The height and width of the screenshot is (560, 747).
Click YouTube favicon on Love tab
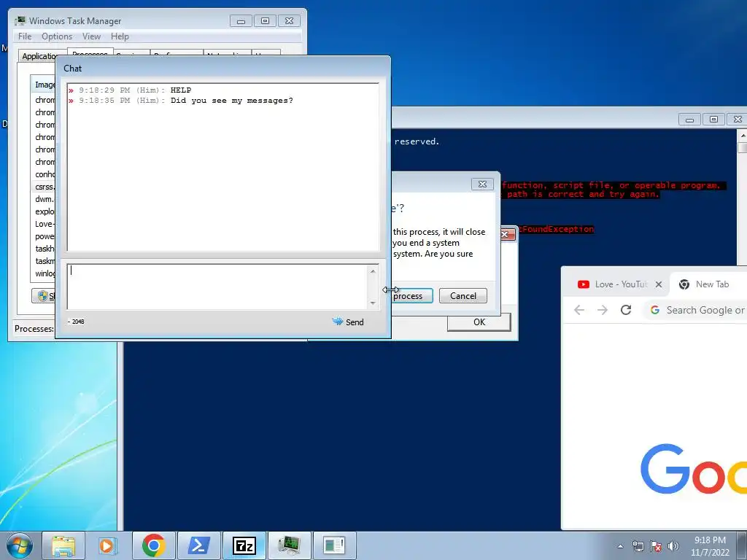point(583,284)
